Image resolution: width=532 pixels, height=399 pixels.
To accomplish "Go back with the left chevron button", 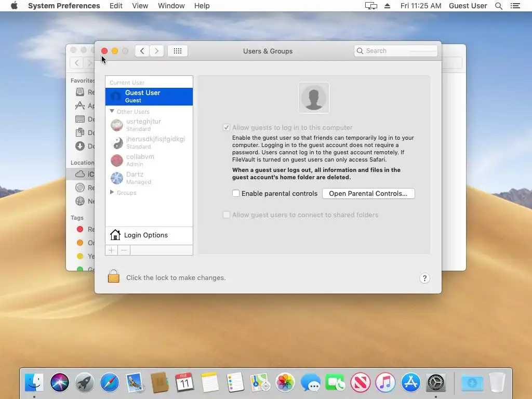I will pyautogui.click(x=142, y=51).
